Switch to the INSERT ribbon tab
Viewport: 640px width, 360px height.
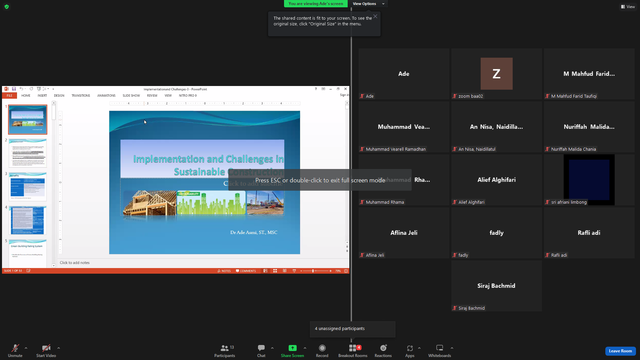click(42, 96)
